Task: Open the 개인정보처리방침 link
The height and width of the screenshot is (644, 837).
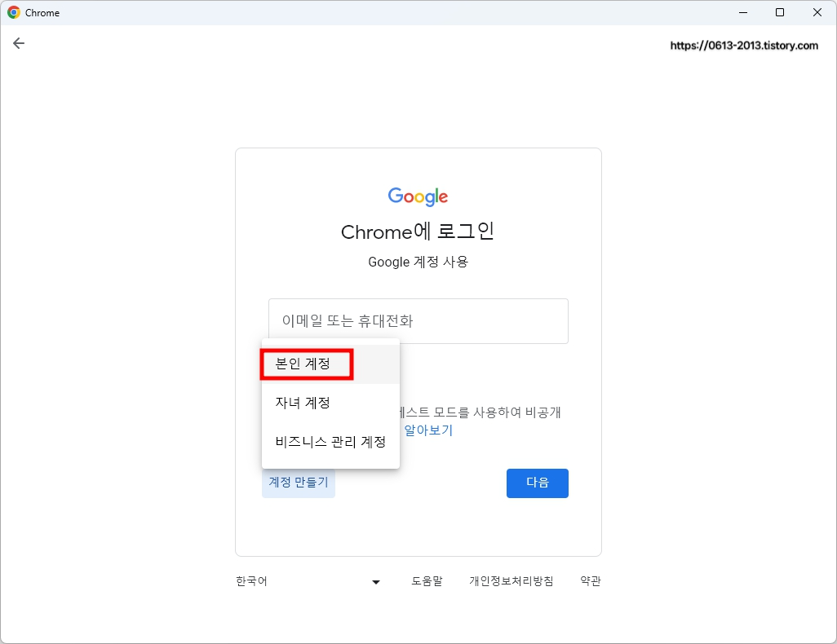Action: [x=511, y=581]
